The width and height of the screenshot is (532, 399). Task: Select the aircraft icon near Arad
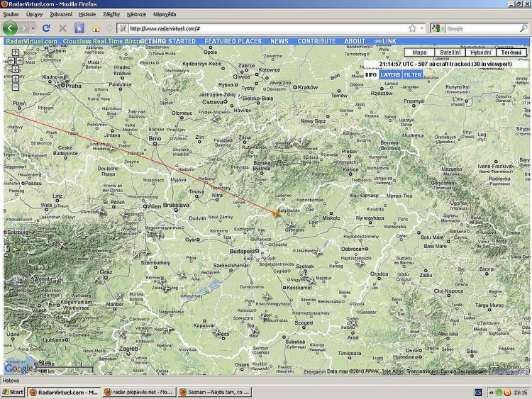point(353,322)
